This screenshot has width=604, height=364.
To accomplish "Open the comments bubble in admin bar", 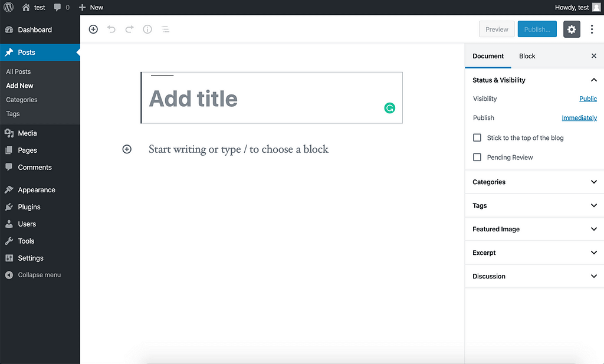I will tap(61, 7).
